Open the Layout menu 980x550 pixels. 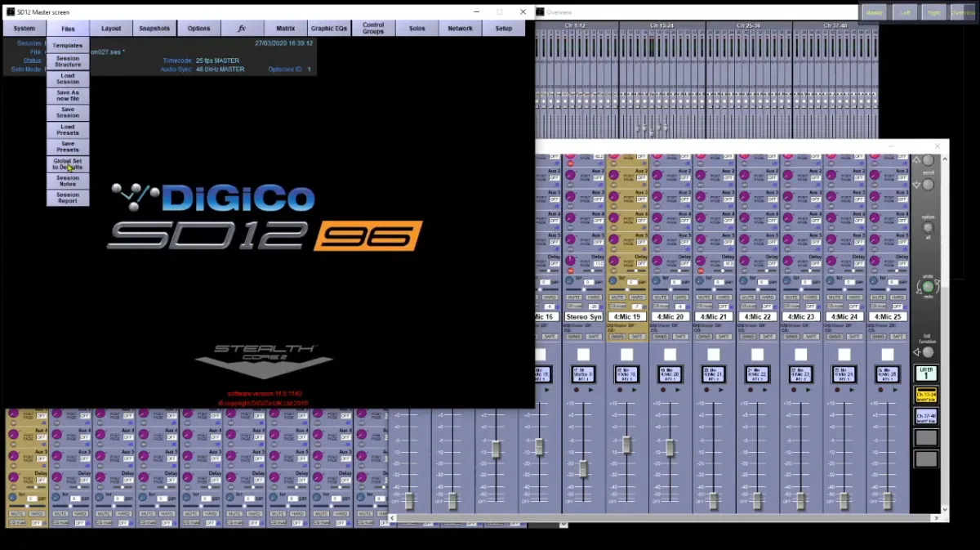pyautogui.click(x=111, y=29)
